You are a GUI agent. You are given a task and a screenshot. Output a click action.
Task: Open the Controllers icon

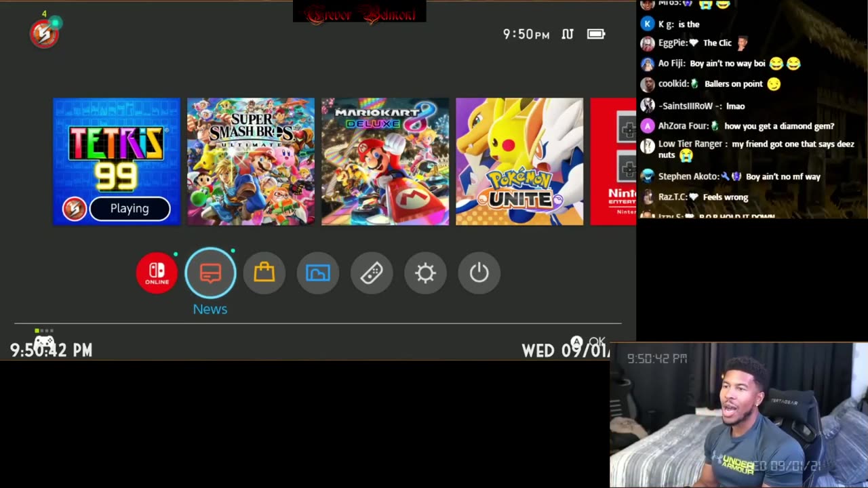pos(372,272)
